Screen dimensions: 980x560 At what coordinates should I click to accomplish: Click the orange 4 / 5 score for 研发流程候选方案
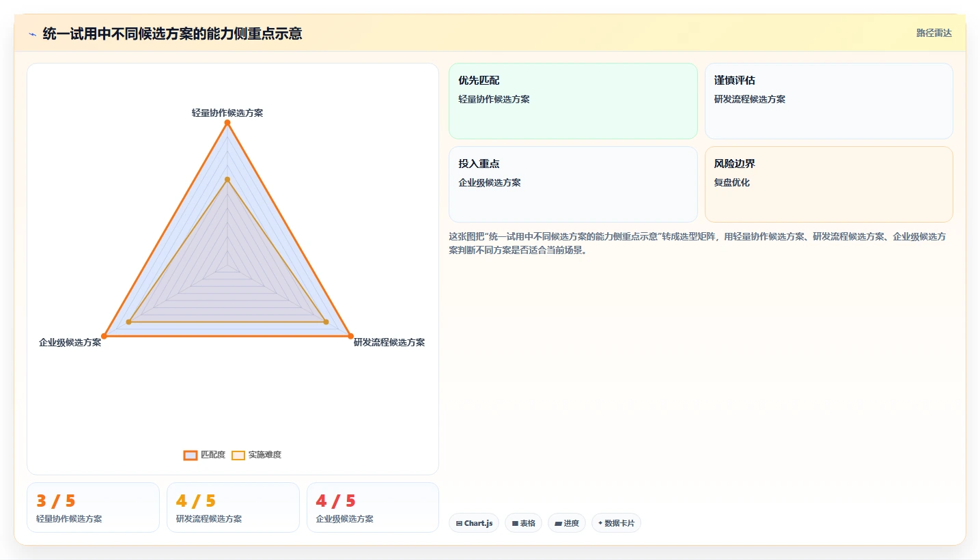coord(196,501)
